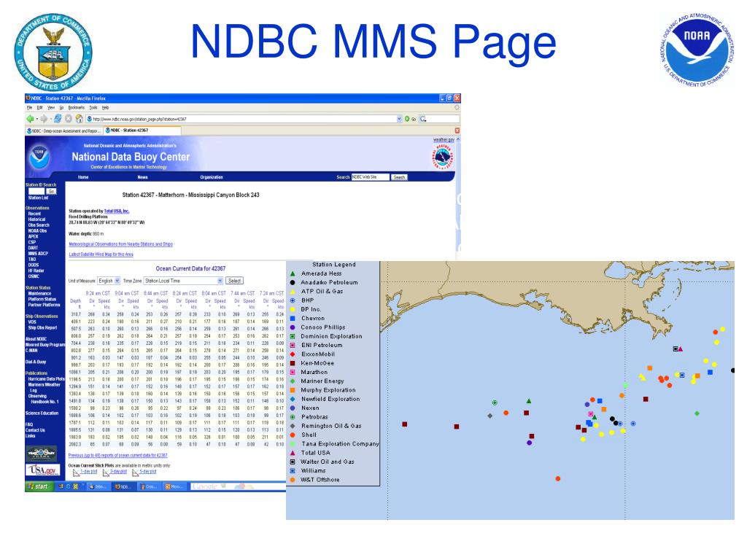This screenshot has width=747, height=560.
Task: Click the Windows Start button
Action: coord(38,486)
